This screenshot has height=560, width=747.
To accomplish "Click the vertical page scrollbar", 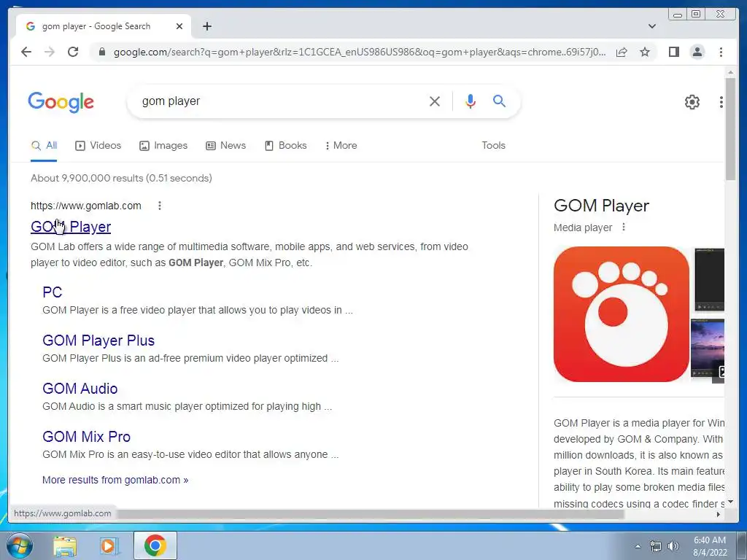I will 730,128.
